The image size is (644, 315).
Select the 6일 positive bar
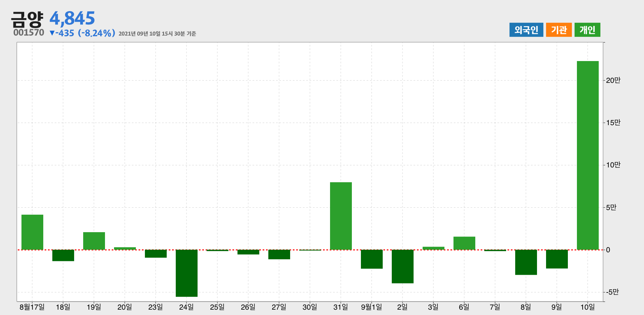464,243
